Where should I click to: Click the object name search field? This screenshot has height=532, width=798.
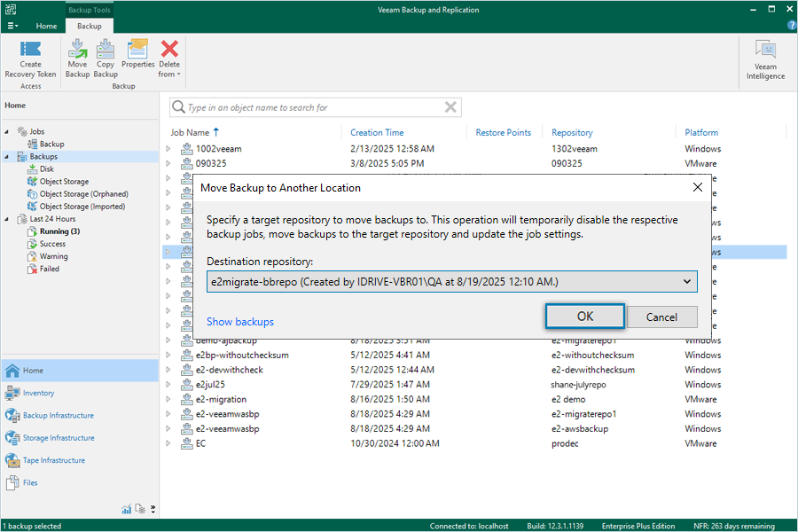(313, 107)
